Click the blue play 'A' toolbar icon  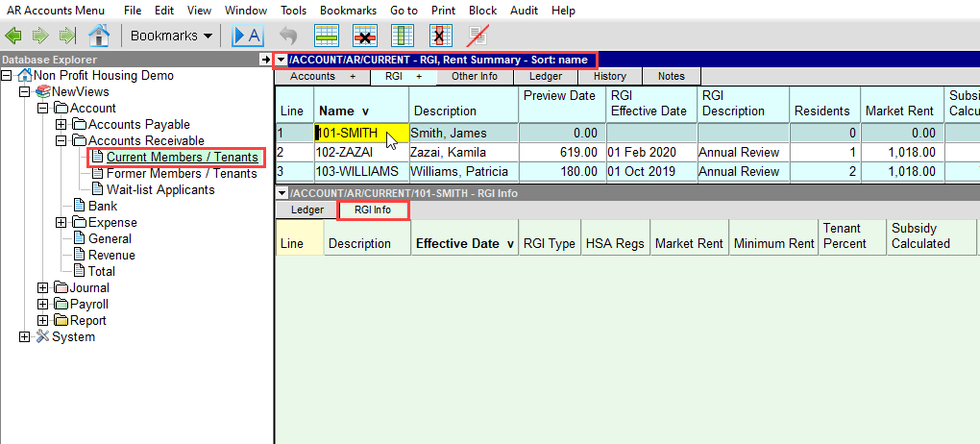point(248,37)
